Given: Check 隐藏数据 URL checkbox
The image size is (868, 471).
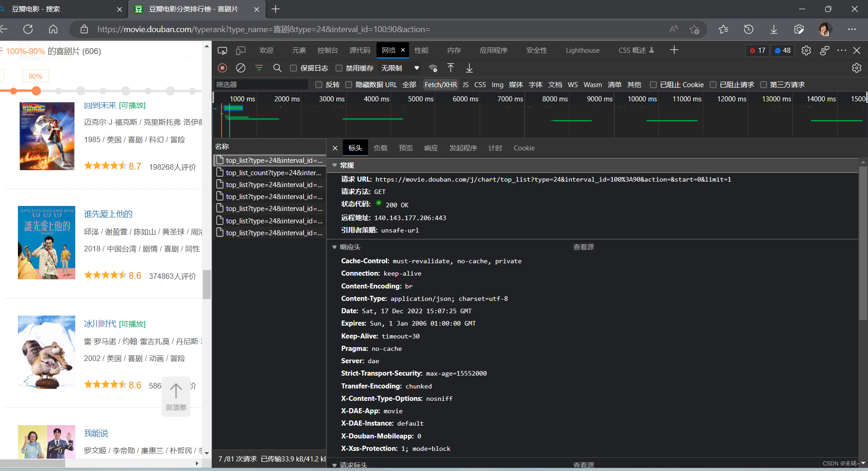Looking at the screenshot, I should [348, 84].
